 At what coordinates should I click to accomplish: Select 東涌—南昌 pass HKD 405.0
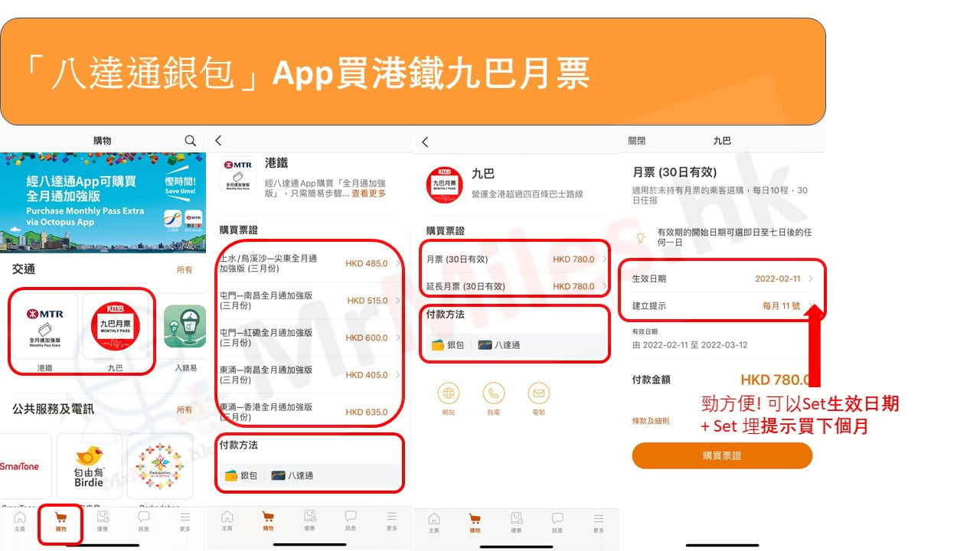[x=310, y=375]
